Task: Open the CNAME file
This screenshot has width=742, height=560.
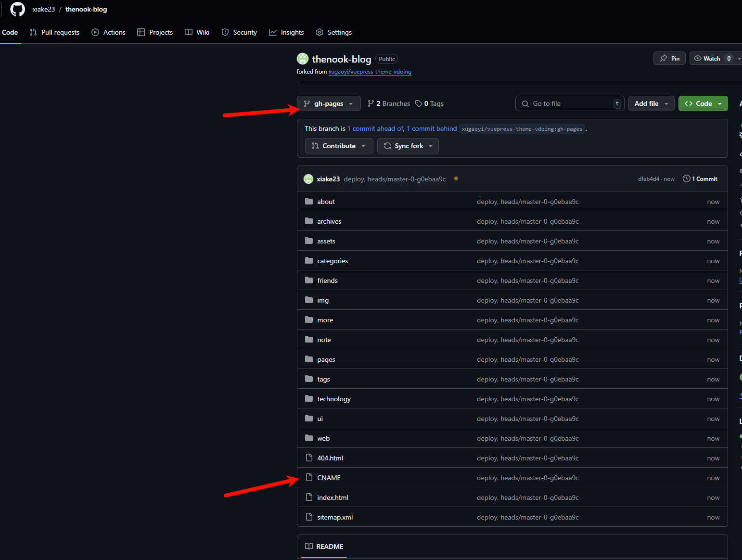Action: pos(329,478)
